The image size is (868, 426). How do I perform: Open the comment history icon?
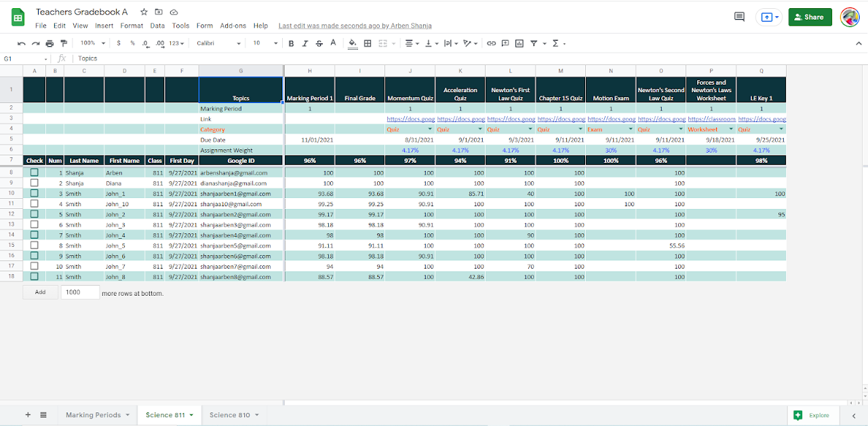pyautogui.click(x=739, y=17)
